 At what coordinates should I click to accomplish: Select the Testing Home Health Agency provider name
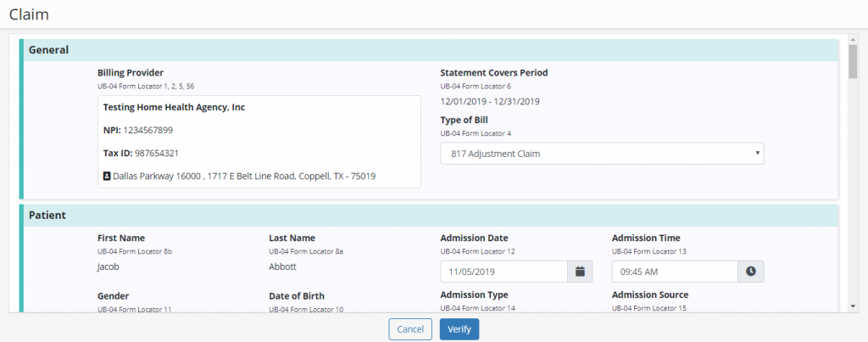tap(174, 108)
